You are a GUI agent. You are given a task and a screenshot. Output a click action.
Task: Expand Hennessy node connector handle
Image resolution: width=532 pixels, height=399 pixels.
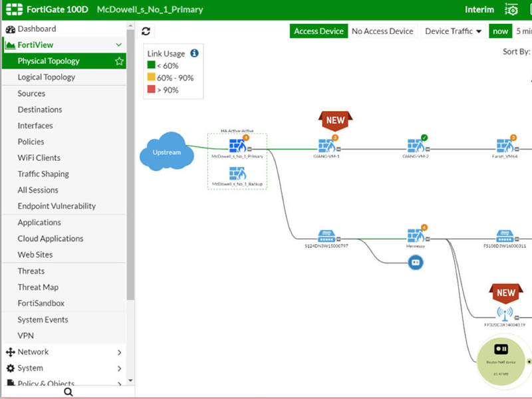(x=428, y=239)
